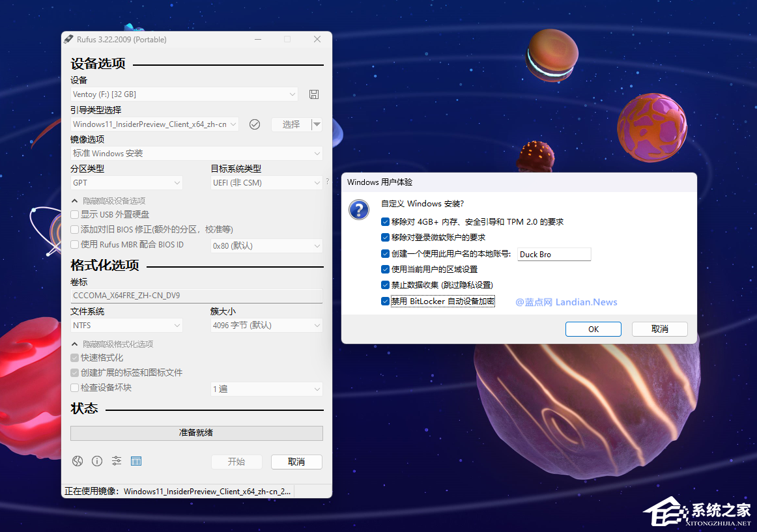Click the Rufus info icon
Screen dimensions: 757x532
click(97, 461)
